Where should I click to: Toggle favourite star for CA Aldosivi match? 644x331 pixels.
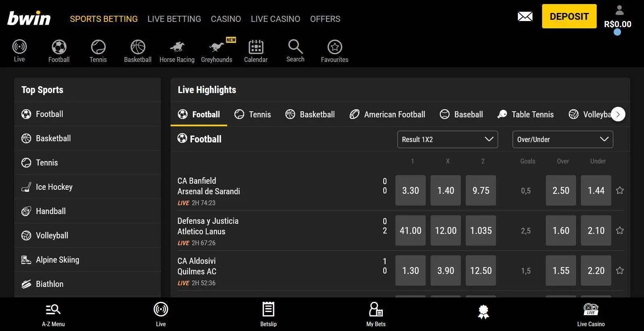pos(619,270)
